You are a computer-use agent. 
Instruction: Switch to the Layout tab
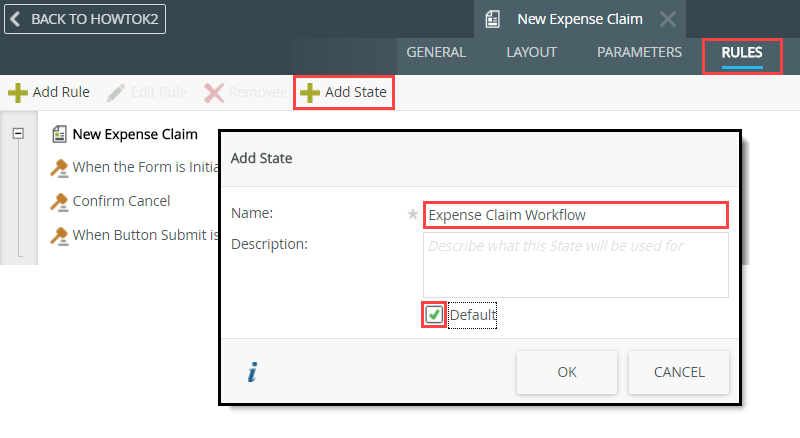pos(532,52)
